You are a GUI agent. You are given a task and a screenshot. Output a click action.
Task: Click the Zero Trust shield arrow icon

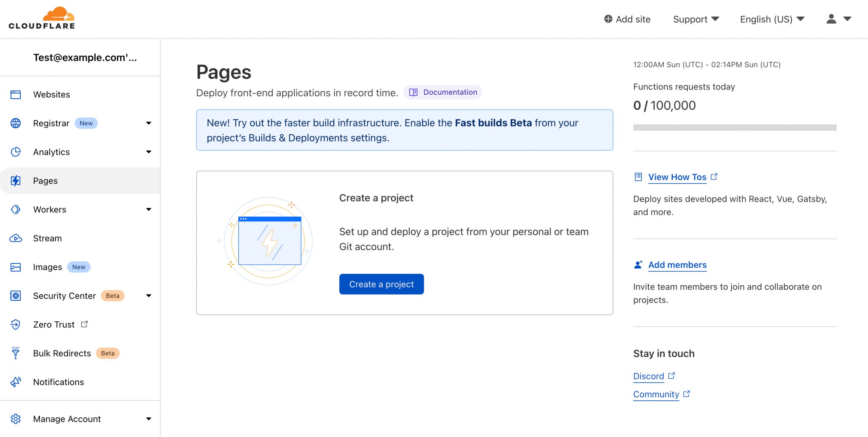click(16, 325)
